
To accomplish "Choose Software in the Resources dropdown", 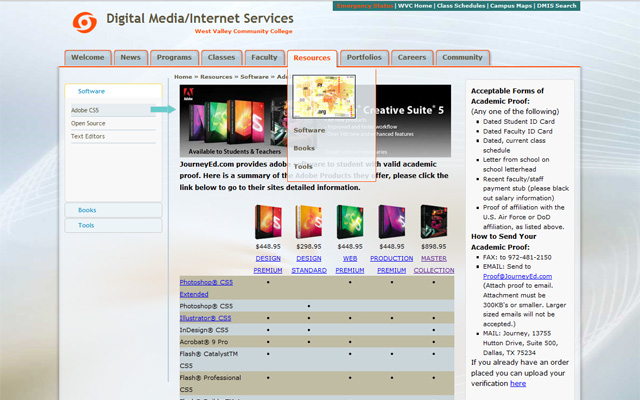I will coord(309,130).
